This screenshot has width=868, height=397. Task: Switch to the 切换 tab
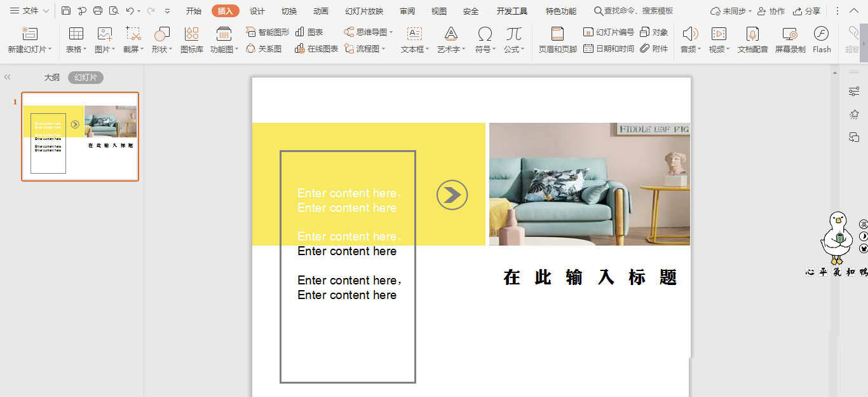289,11
